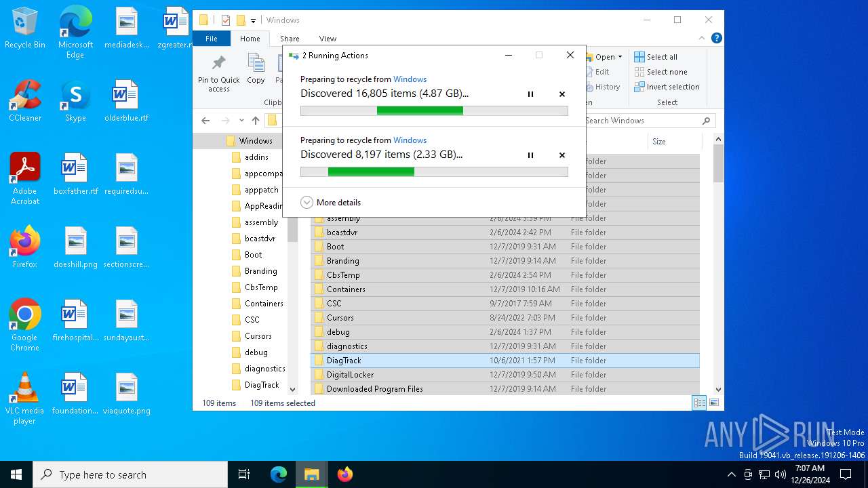Switch to the Home ribbon tab

coord(250,39)
